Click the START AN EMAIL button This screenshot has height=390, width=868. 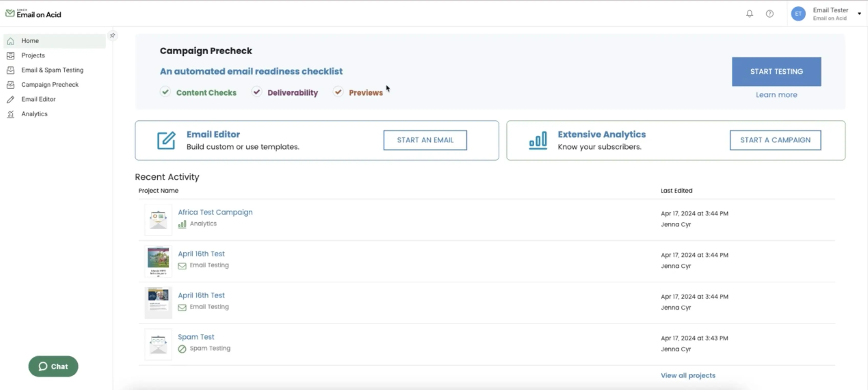[x=425, y=140]
